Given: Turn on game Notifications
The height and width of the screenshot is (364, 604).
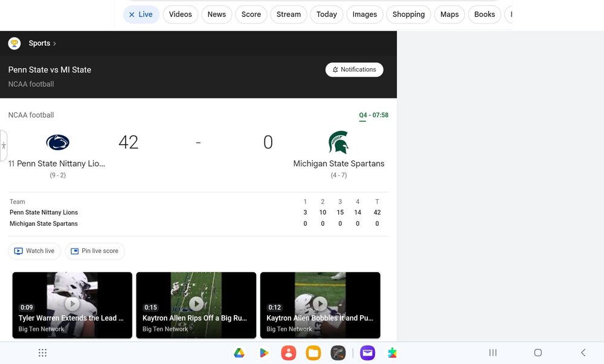Looking at the screenshot, I should (x=355, y=69).
